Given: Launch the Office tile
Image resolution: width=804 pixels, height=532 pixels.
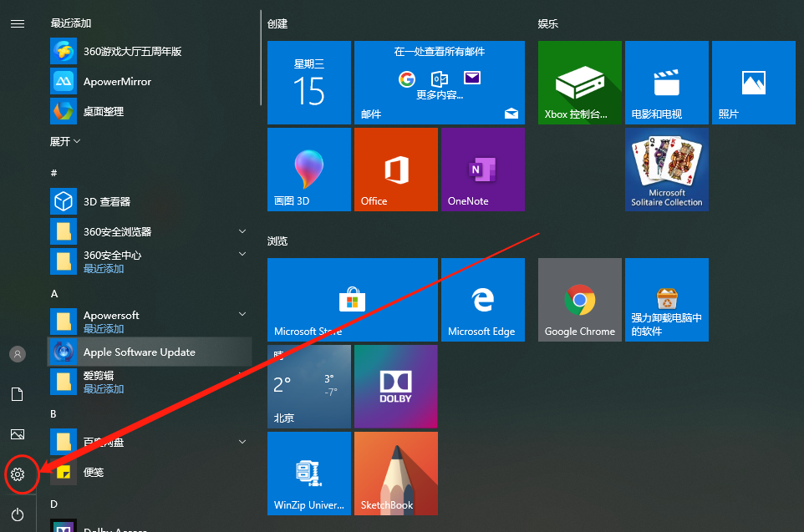Looking at the screenshot, I should pyautogui.click(x=396, y=170).
